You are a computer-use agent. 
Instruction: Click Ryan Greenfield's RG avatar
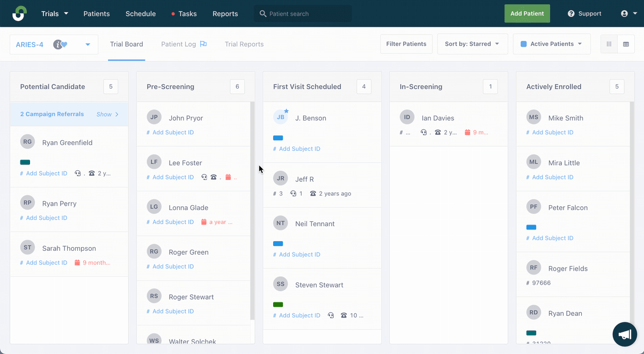click(x=27, y=141)
